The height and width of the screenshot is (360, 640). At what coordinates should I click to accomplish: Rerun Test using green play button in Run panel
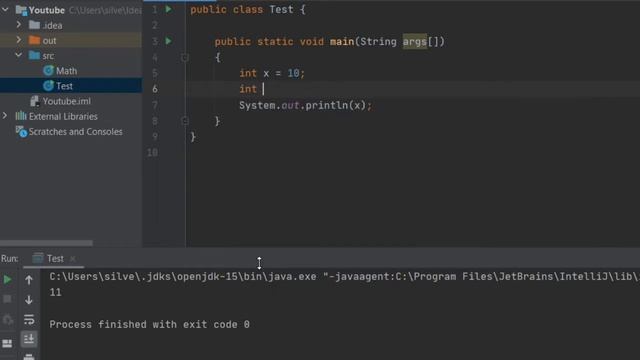point(7,280)
